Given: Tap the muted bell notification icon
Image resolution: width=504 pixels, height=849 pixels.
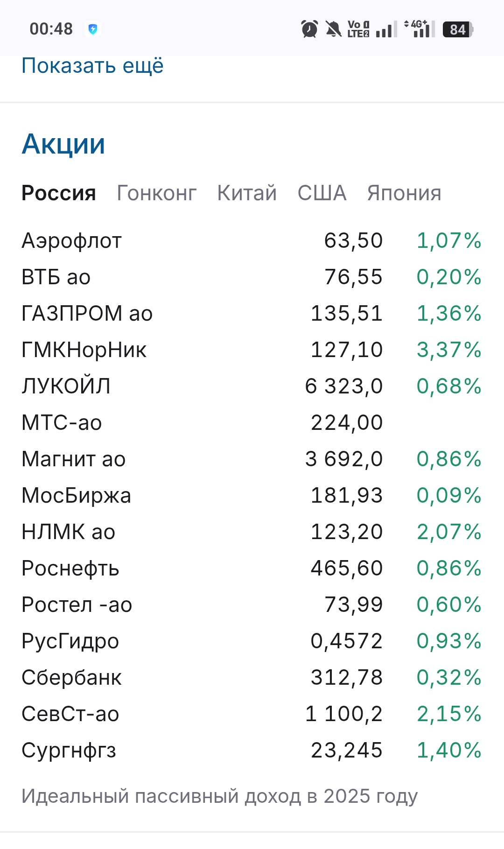Looking at the screenshot, I should [x=333, y=29].
